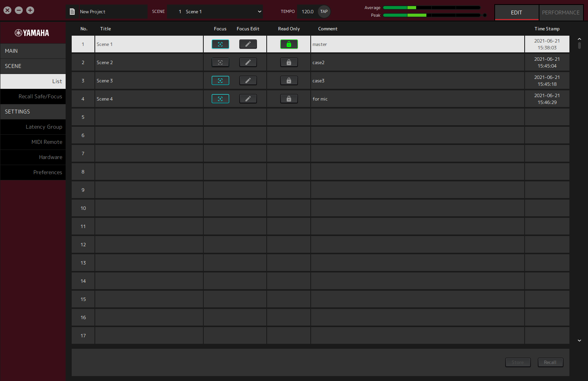Click the Average CPU meter bar
Screen dimensions: 588x381
[x=432, y=8]
